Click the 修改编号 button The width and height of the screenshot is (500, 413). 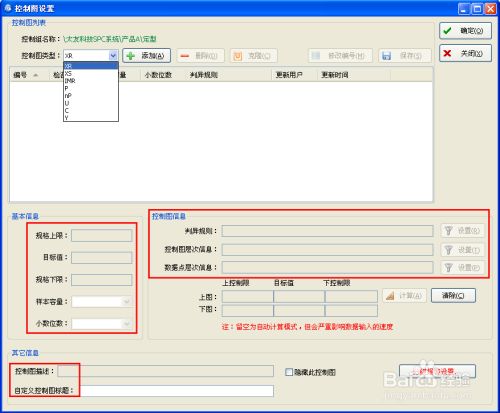point(340,56)
